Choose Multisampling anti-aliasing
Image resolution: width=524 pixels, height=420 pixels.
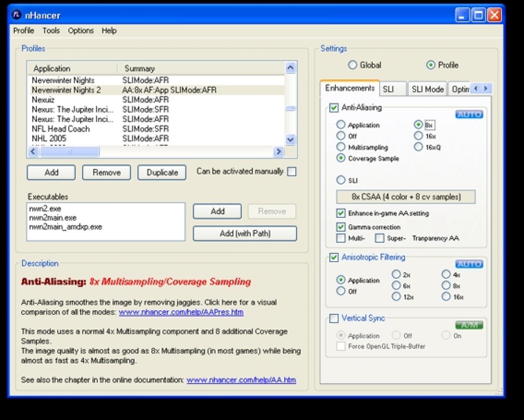pyautogui.click(x=341, y=147)
